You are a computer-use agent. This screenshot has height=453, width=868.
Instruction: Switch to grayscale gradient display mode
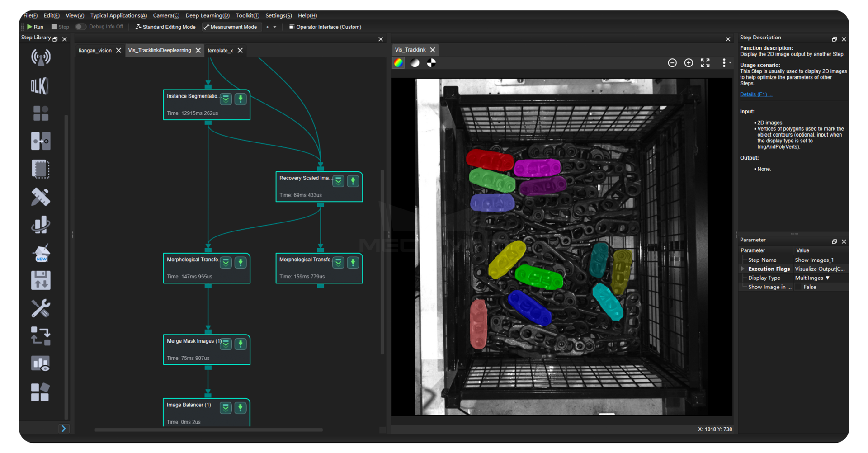415,63
